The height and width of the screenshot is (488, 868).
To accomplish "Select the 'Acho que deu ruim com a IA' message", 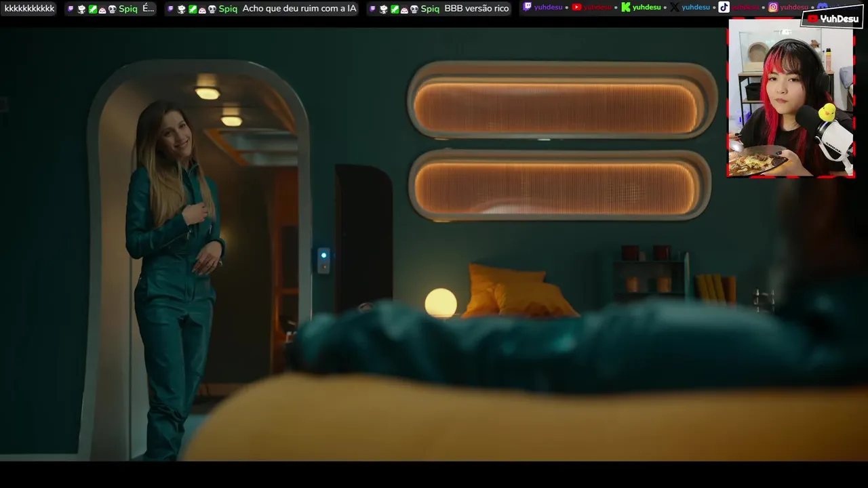I will [x=299, y=9].
